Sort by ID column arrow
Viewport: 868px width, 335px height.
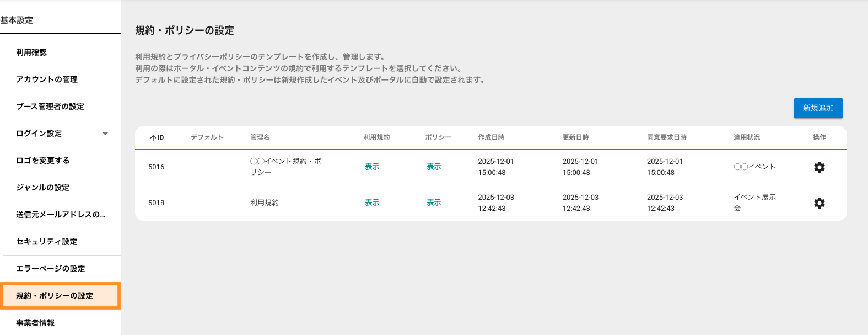[153, 138]
